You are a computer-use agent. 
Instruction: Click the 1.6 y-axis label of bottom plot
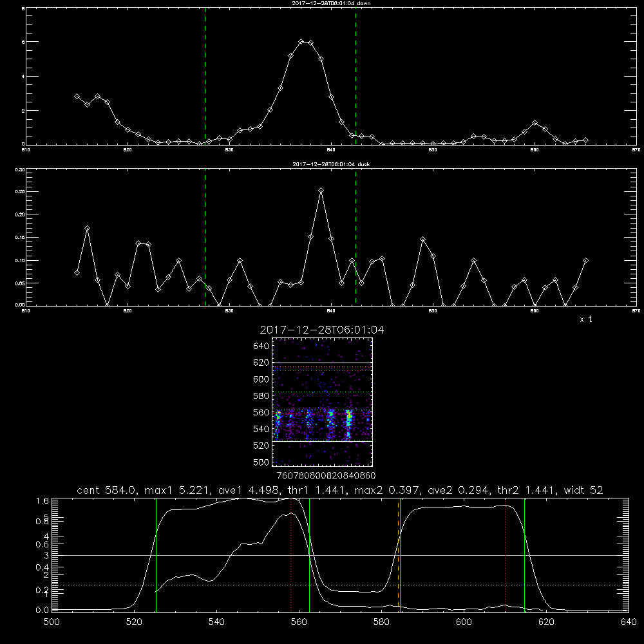(x=43, y=500)
